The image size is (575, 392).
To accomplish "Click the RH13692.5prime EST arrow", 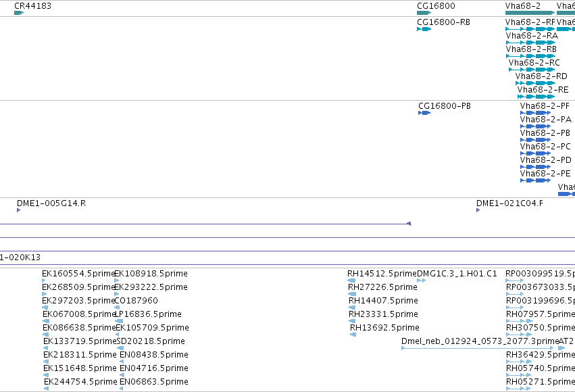I will (x=353, y=335).
